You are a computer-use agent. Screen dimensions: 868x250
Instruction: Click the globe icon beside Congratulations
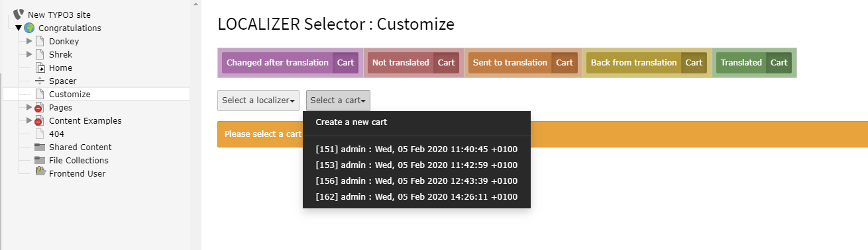(29, 28)
